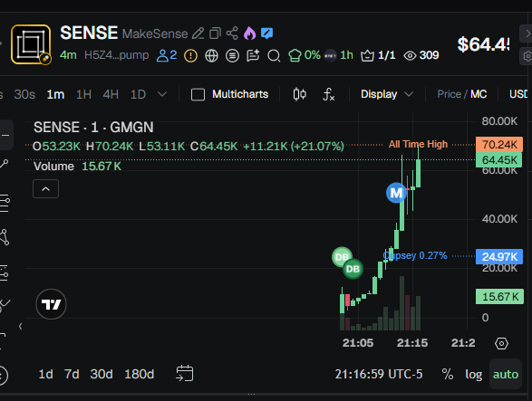The height and width of the screenshot is (401, 532).
Task: Collapse the indicator legend chevron
Action: click(x=46, y=189)
